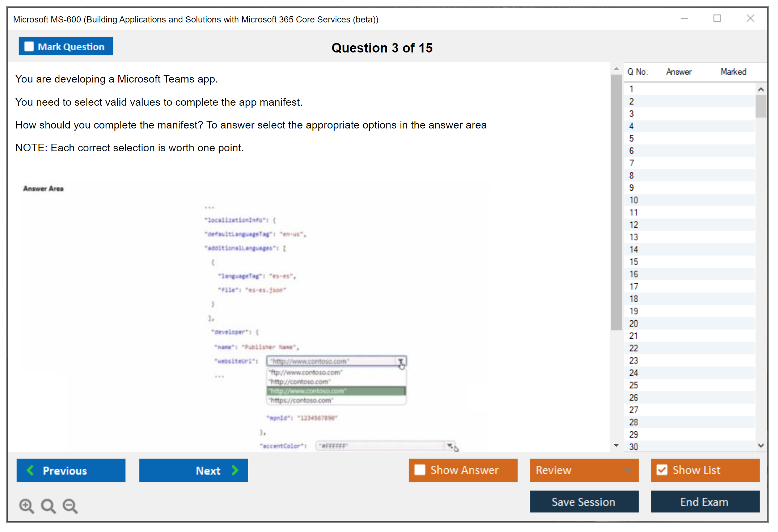Click the question pane vertical scrollbar thumb
The width and height of the screenshot is (778, 532).
[x=616, y=203]
